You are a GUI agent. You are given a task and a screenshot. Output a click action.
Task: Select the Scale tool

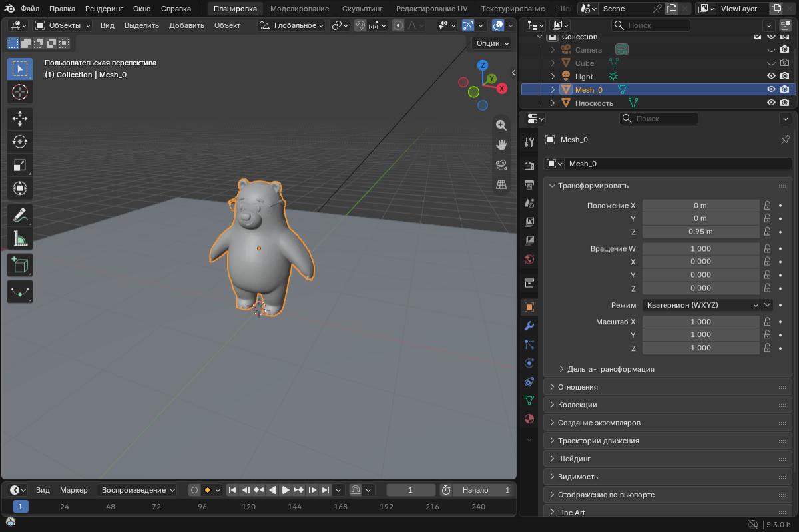click(20, 165)
